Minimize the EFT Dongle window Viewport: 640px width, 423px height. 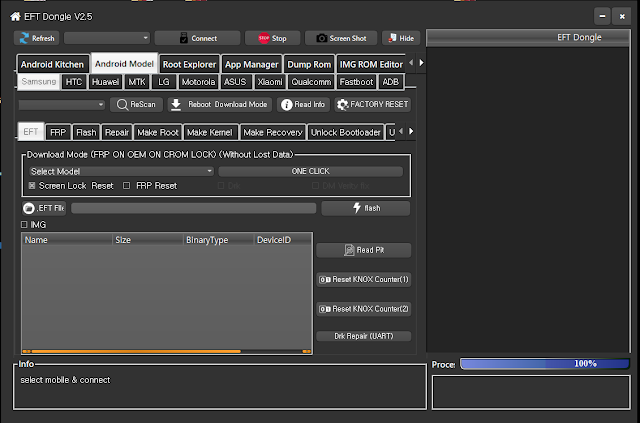coord(602,16)
